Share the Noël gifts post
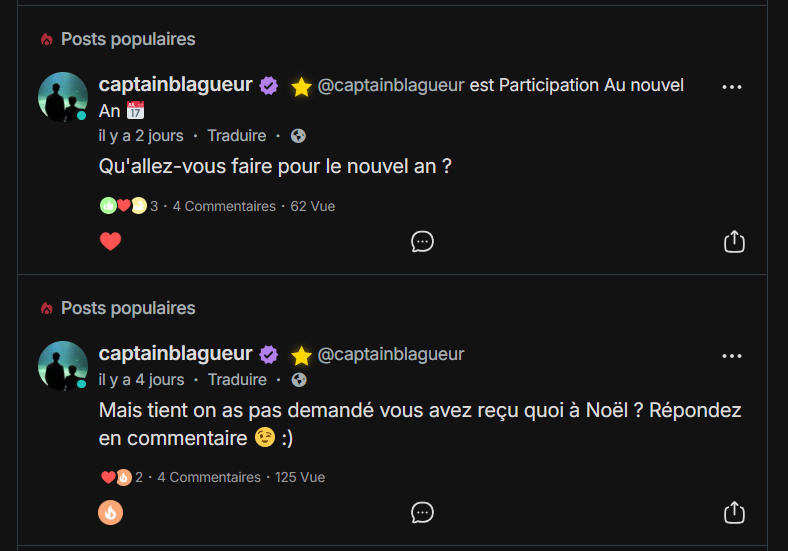 [x=734, y=512]
